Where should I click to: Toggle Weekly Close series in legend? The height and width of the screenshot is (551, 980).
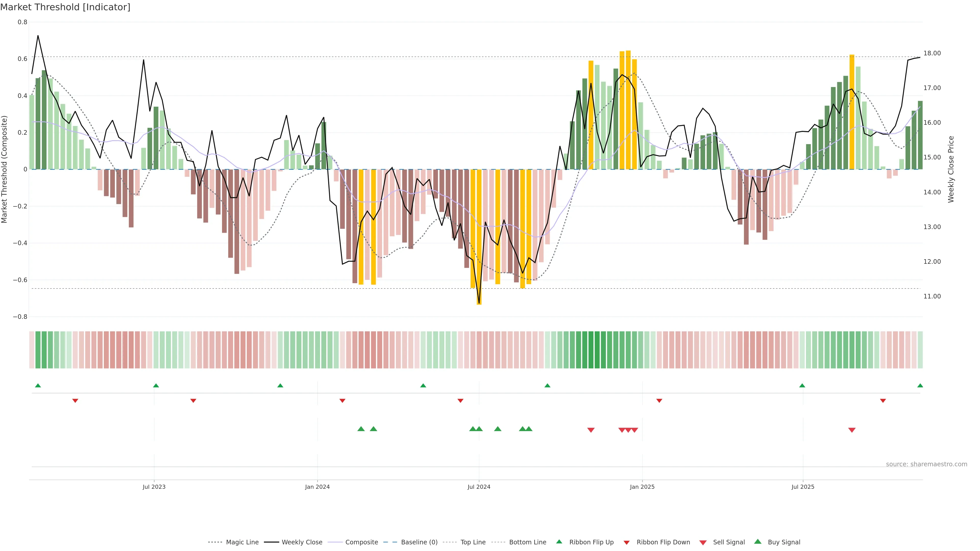(302, 542)
